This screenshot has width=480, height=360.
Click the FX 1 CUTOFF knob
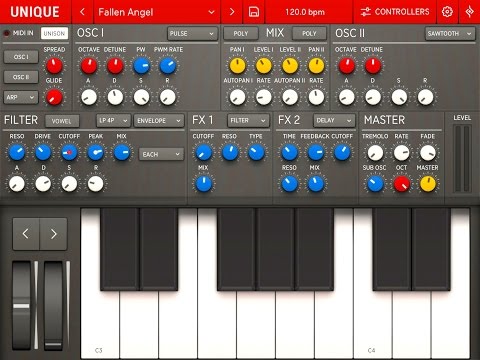click(x=203, y=152)
